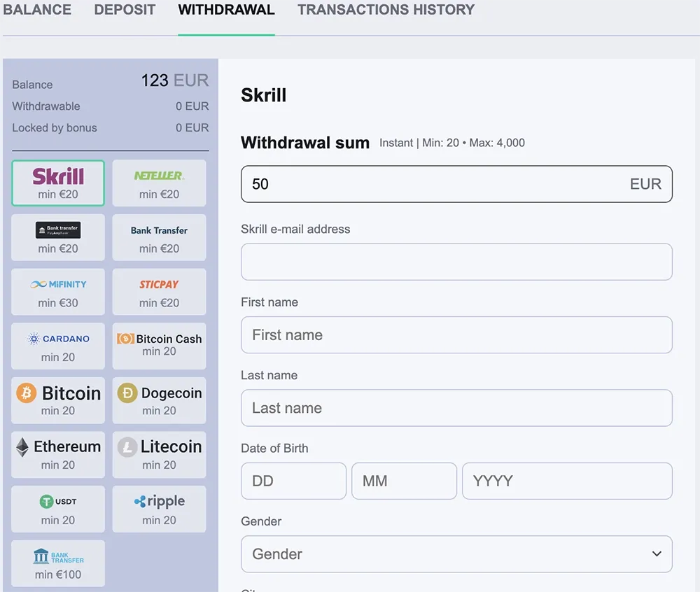Select Ethereum as payout method
700x592 pixels.
(58, 455)
